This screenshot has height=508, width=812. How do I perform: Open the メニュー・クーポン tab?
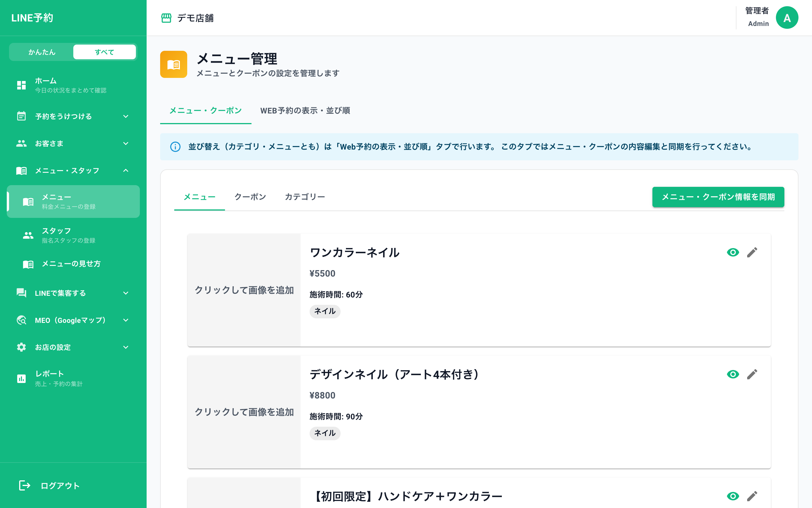[206, 111]
